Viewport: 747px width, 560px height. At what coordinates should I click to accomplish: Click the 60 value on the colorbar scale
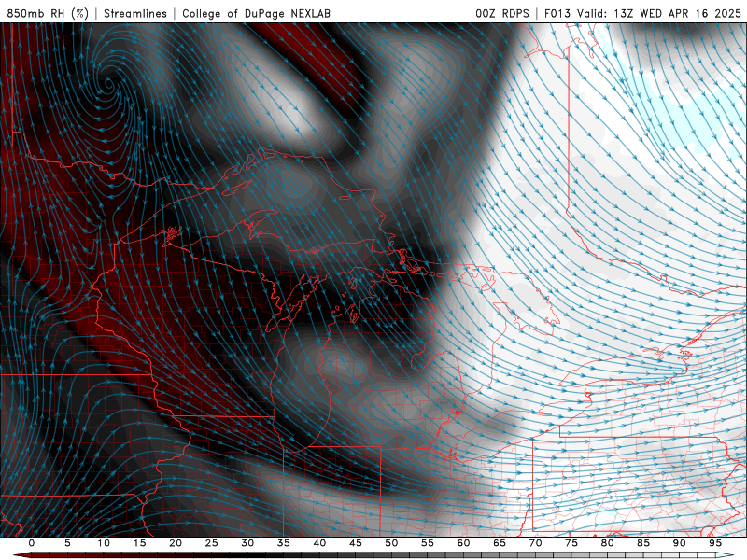click(463, 543)
